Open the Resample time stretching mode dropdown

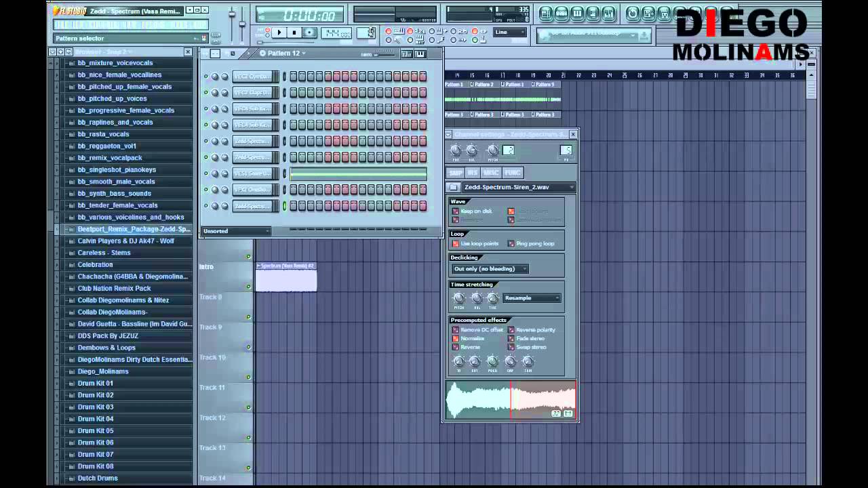[532, 298]
